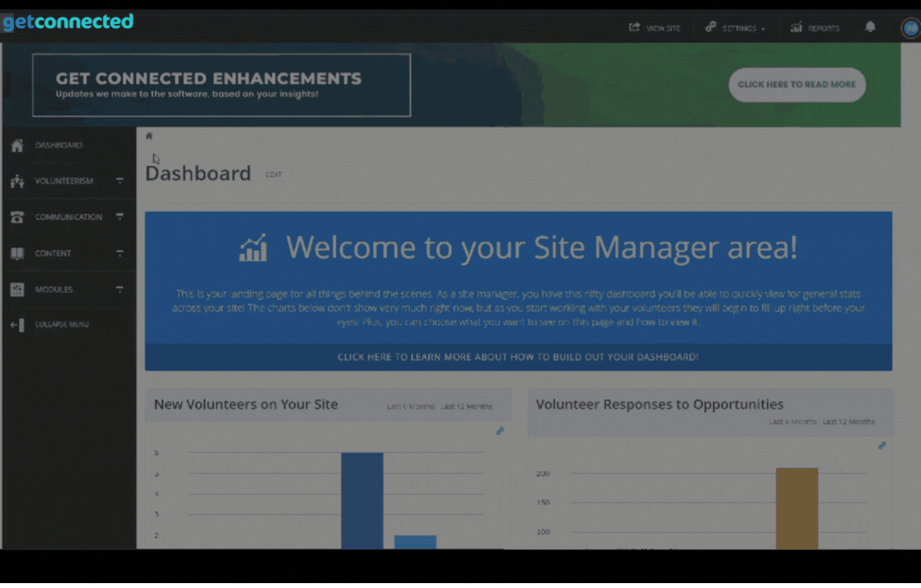The height and width of the screenshot is (588, 921).
Task: Select Last 12 Months for New Volunteers
Action: [467, 407]
